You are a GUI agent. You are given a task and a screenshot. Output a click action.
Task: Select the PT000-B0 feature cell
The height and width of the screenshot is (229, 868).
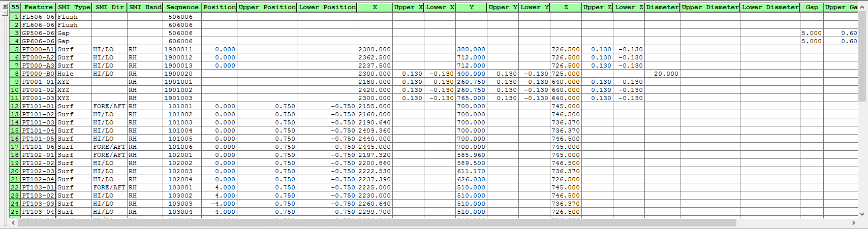click(x=38, y=74)
